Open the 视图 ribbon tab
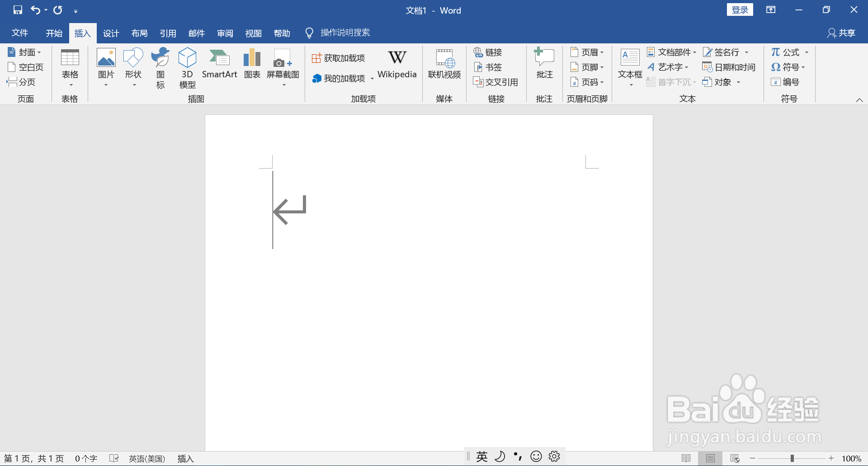 click(253, 33)
